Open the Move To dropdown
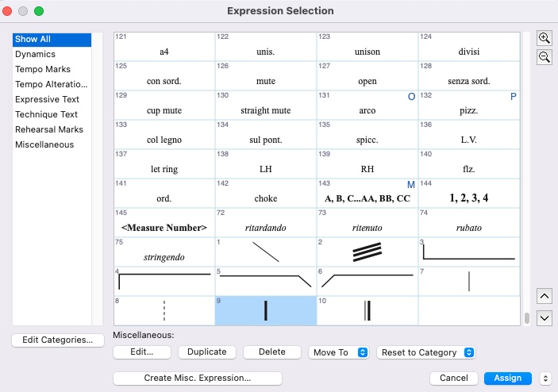This screenshot has width=558, height=392. (x=339, y=352)
